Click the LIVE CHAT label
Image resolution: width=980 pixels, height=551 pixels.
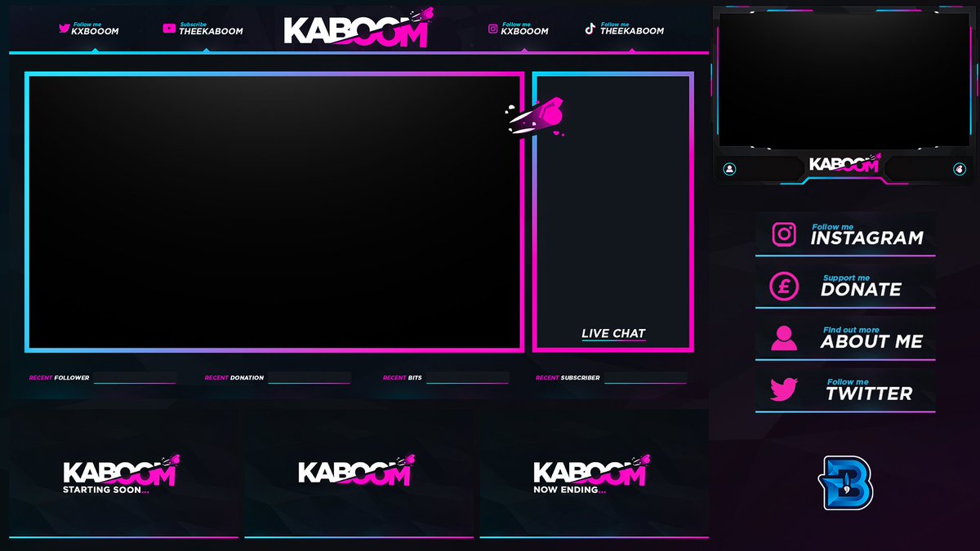(613, 333)
